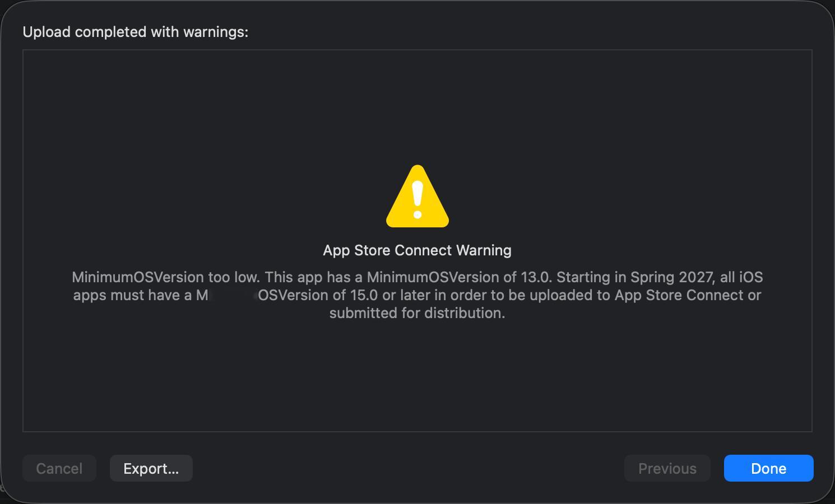This screenshot has height=504, width=835.
Task: Click the greyed-out Previous button
Action: (x=667, y=468)
